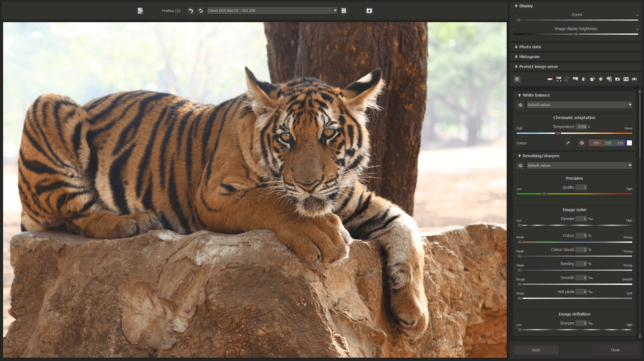The width and height of the screenshot is (644, 361).
Task: Click the Banding slider track
Action: tap(574, 270)
